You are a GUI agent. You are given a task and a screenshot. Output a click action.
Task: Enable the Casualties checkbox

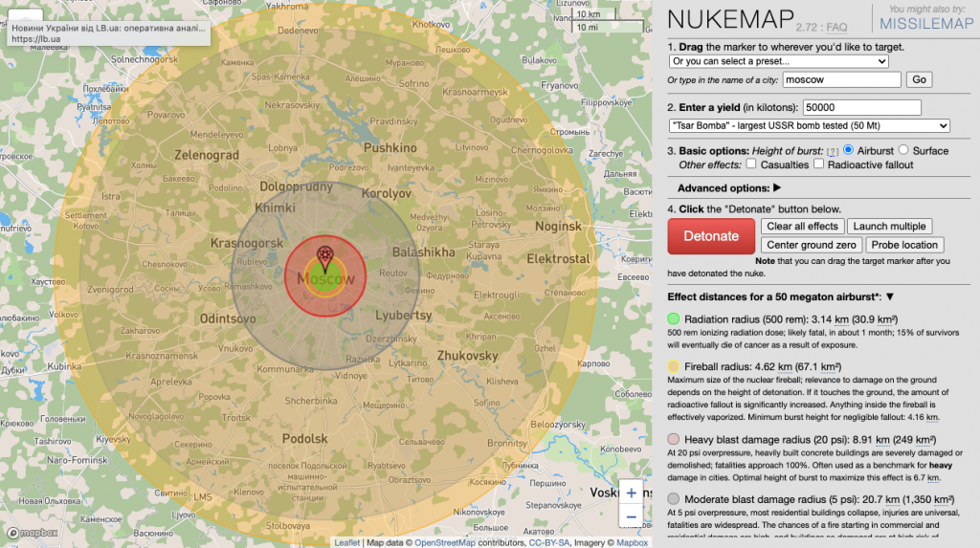751,164
